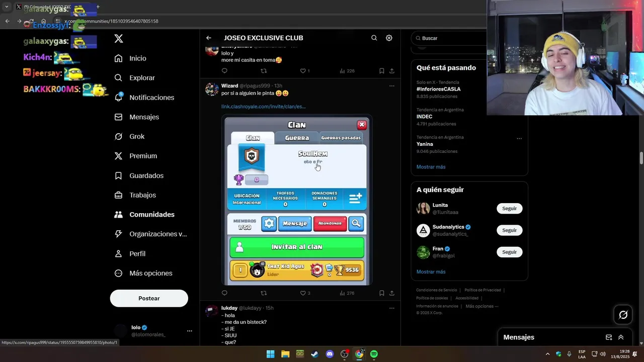Open Discord from taskbar

(x=330, y=354)
